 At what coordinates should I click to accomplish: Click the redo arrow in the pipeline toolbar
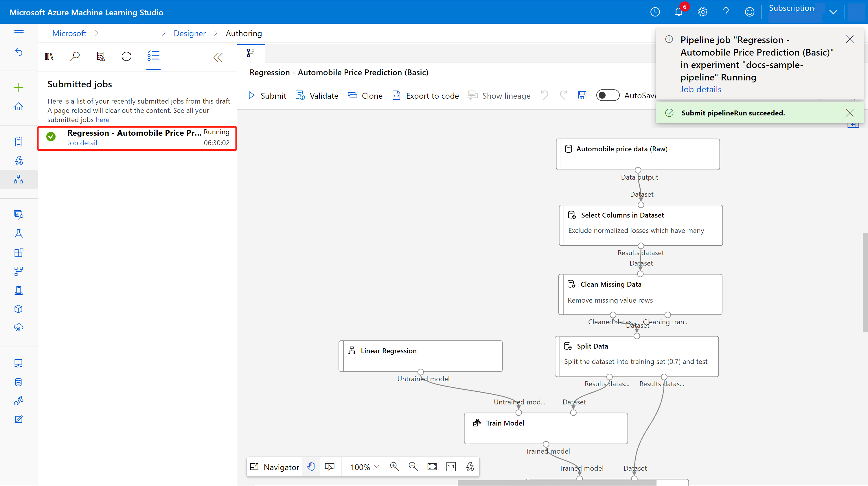[x=563, y=95]
